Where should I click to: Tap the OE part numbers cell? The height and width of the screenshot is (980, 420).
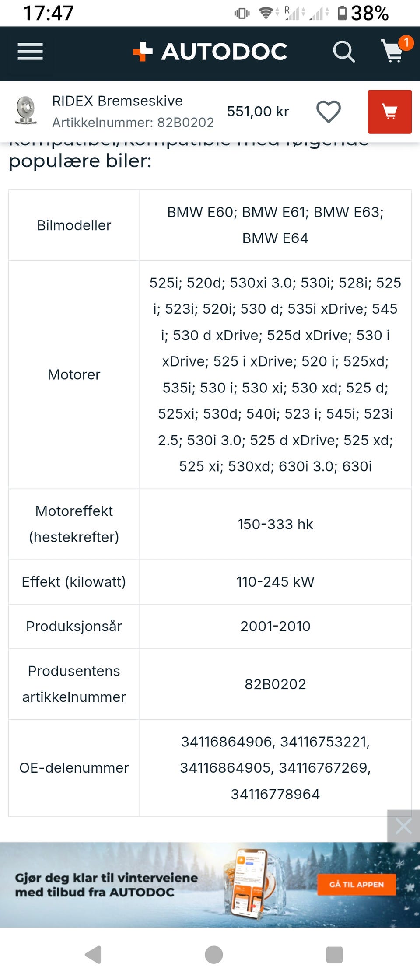pyautogui.click(x=275, y=768)
